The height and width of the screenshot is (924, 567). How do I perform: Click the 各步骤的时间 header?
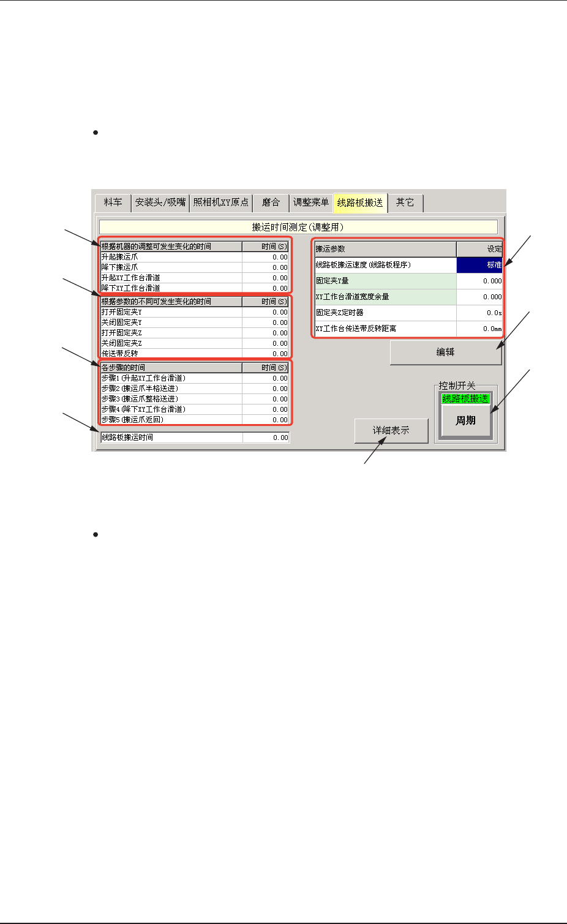171,368
